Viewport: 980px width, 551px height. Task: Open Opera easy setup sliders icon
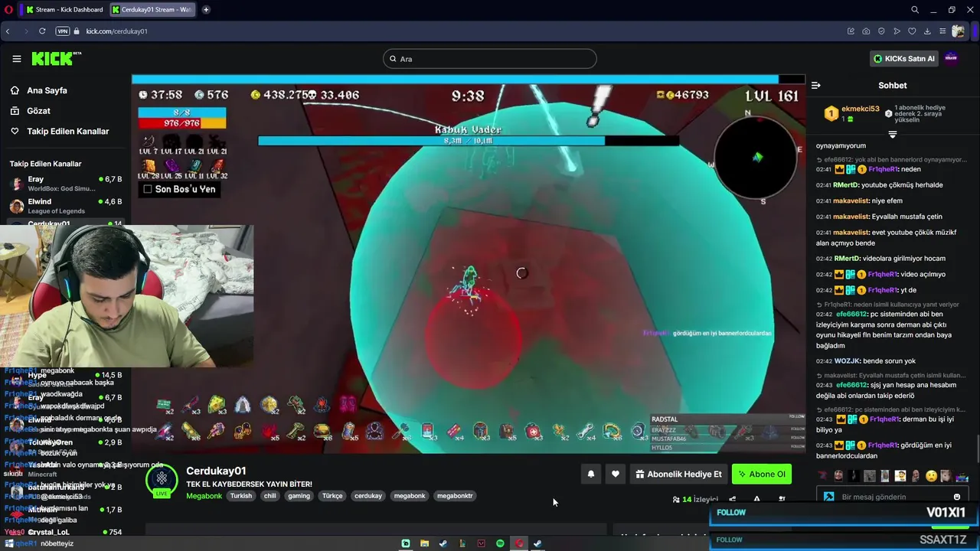click(x=942, y=31)
